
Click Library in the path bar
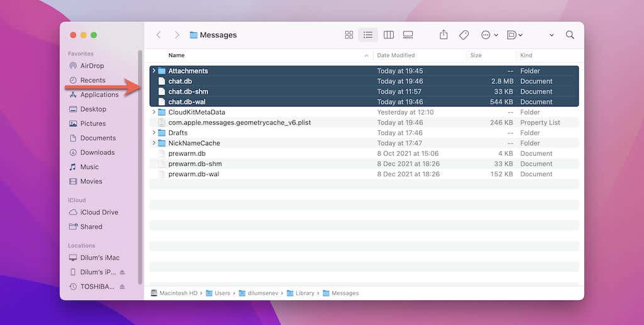click(304, 293)
